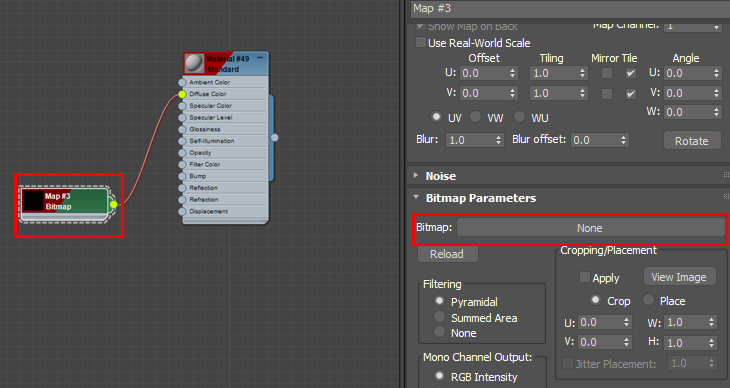The width and height of the screenshot is (730, 388).
Task: Click the Reload button
Action: pyautogui.click(x=447, y=254)
